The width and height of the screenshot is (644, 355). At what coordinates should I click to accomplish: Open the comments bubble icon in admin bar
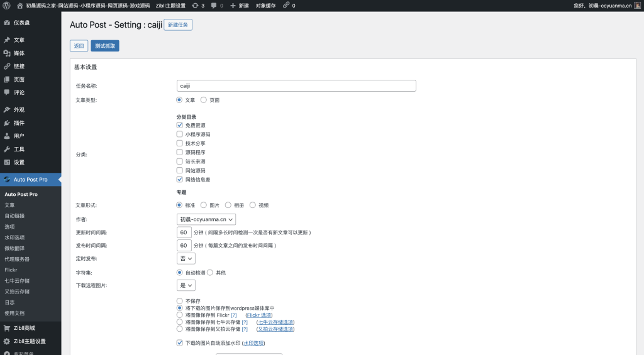click(214, 5)
